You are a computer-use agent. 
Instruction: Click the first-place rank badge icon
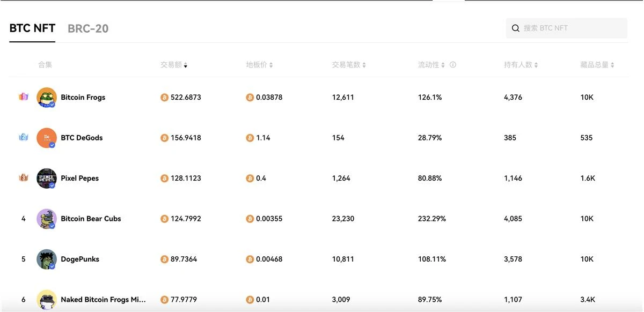click(x=23, y=97)
